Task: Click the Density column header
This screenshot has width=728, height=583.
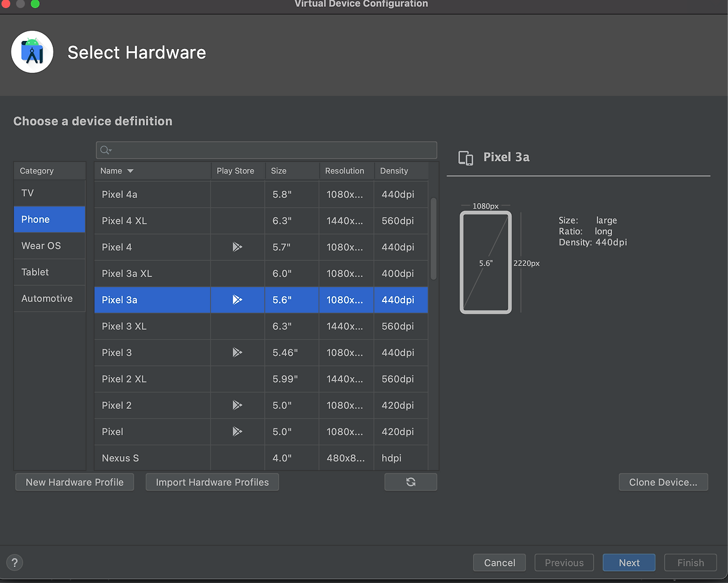Action: pos(401,171)
